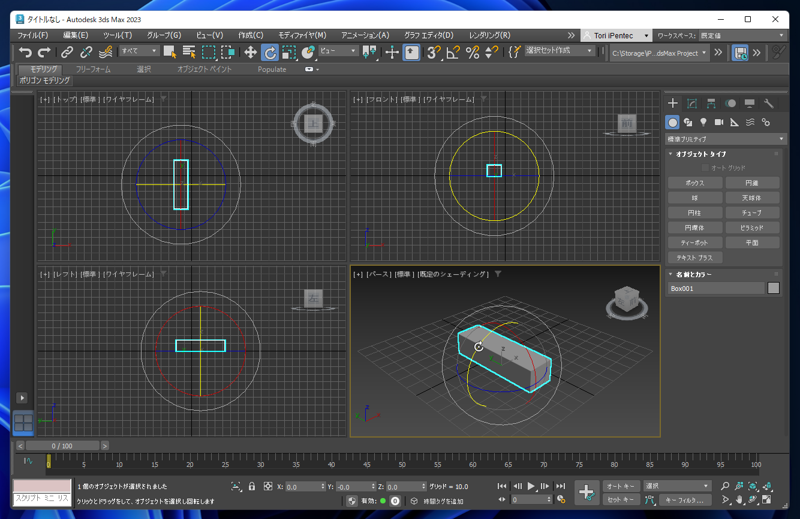Open the Display command panel tab

click(749, 104)
